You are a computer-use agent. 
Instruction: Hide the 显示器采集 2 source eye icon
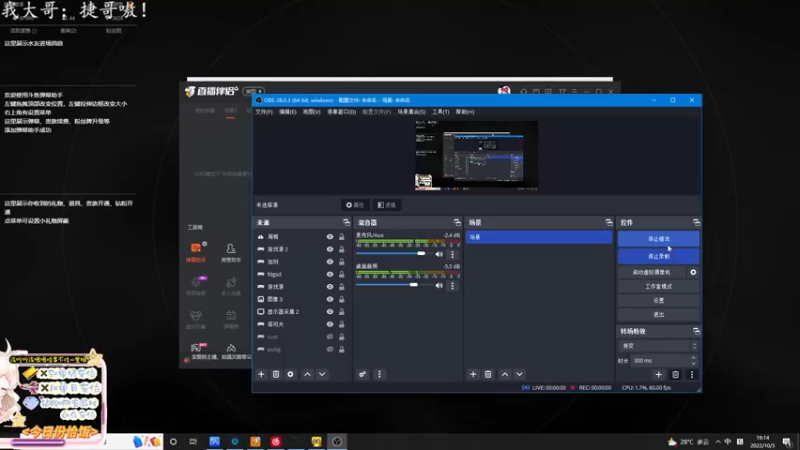coord(330,312)
